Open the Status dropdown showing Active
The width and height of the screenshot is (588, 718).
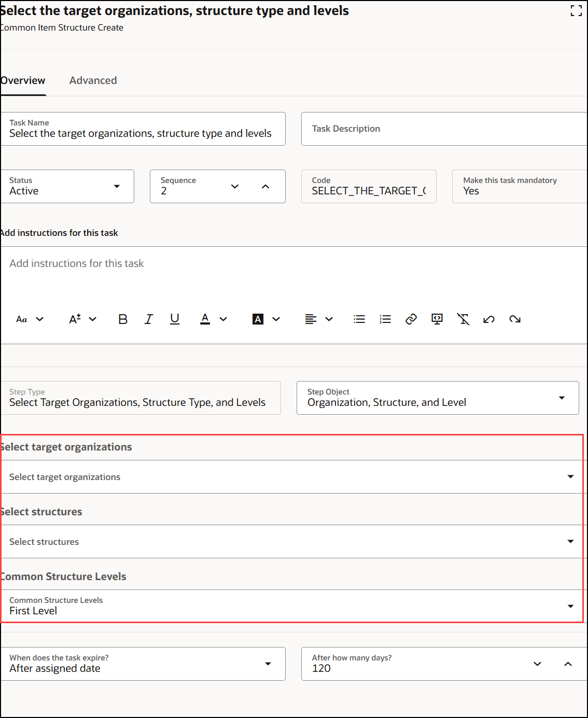click(117, 186)
